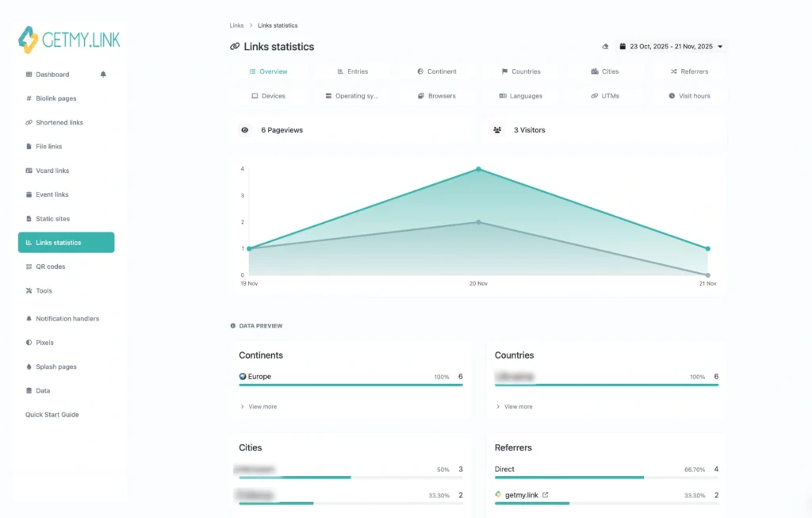This screenshot has height=518, width=812.
Task: Click the Splash pages droplet icon
Action: click(29, 366)
